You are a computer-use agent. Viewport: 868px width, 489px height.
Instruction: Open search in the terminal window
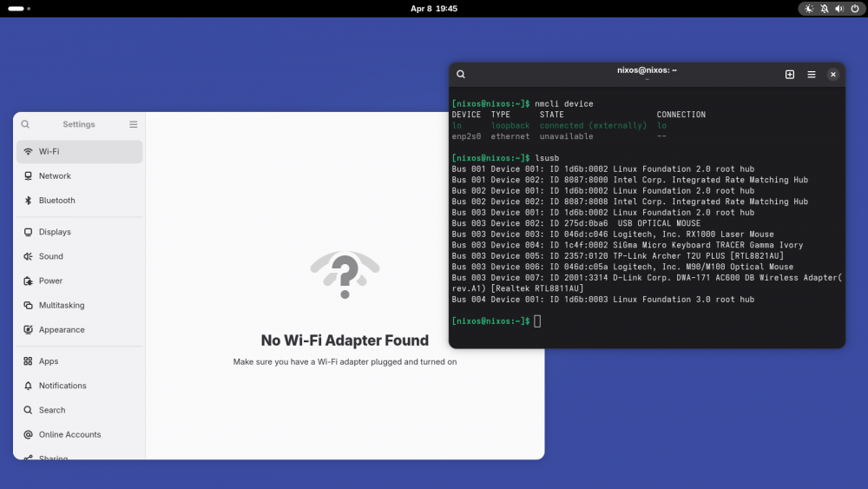[x=461, y=74]
